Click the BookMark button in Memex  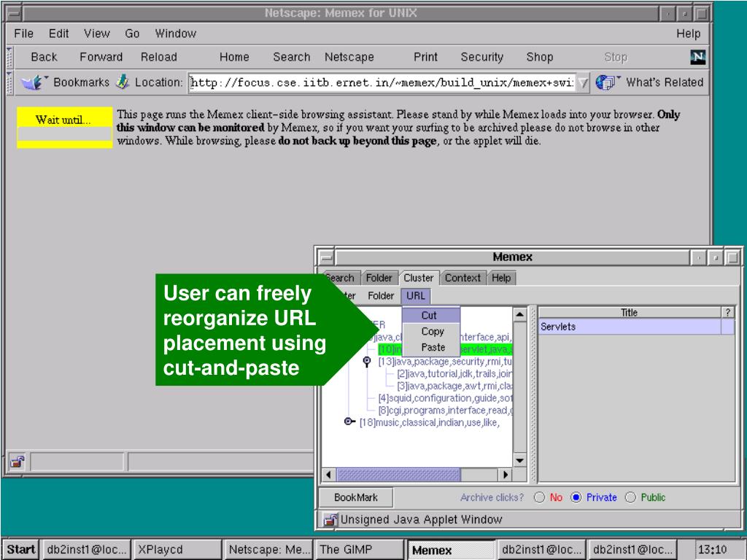356,497
